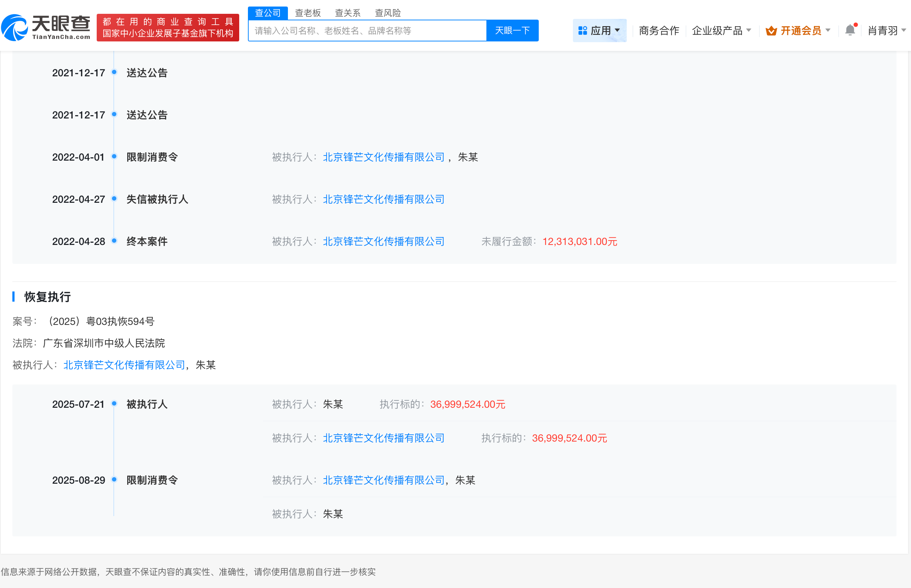
Task: Switch to the 查老板 tab
Action: [x=308, y=13]
